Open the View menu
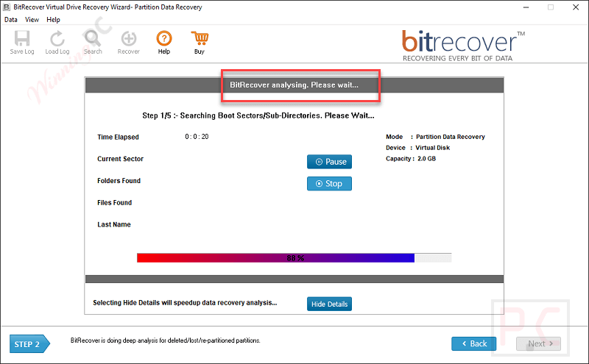 click(x=32, y=20)
